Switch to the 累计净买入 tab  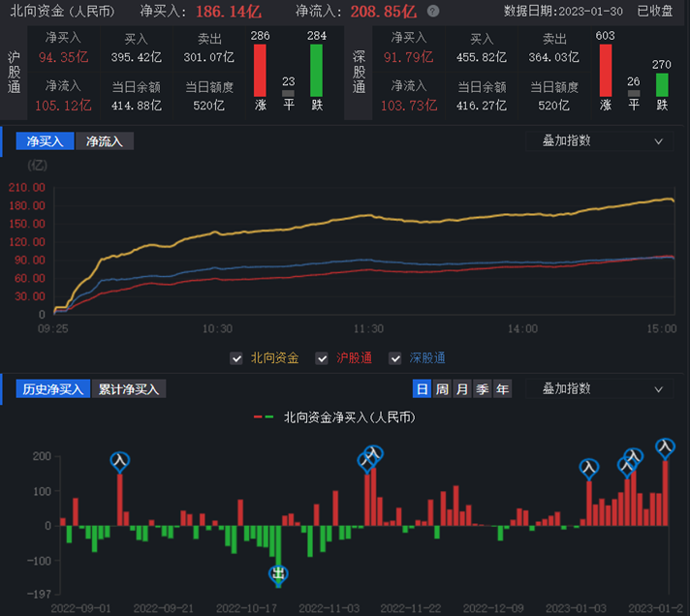pyautogui.click(x=130, y=389)
